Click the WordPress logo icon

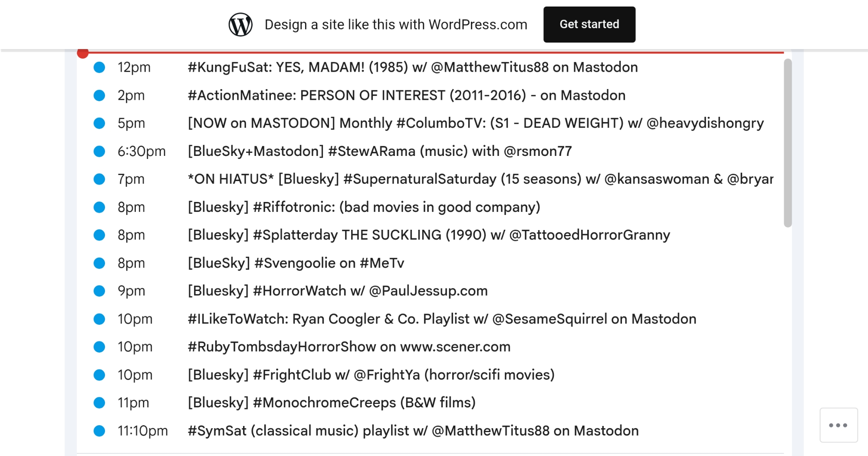click(x=240, y=25)
